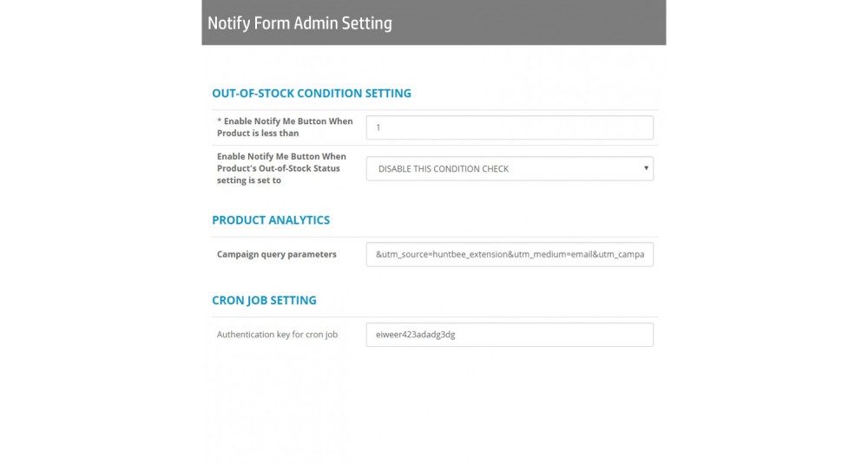
Task: Click the 'Product is less than' label text
Action: (258, 134)
